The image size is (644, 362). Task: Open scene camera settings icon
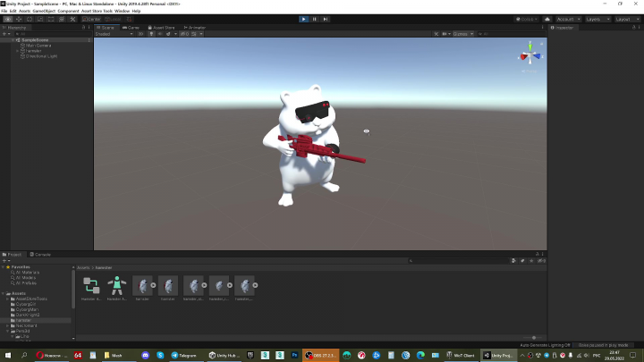(x=445, y=34)
